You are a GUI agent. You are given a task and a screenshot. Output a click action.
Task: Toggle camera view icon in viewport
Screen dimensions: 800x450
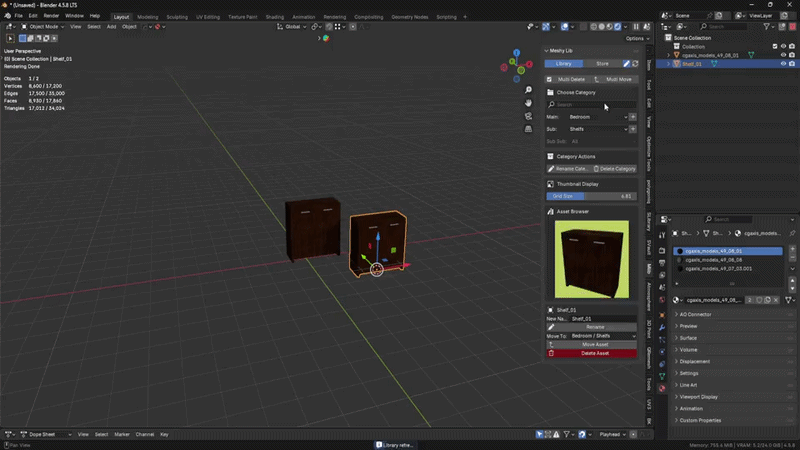[x=528, y=116]
